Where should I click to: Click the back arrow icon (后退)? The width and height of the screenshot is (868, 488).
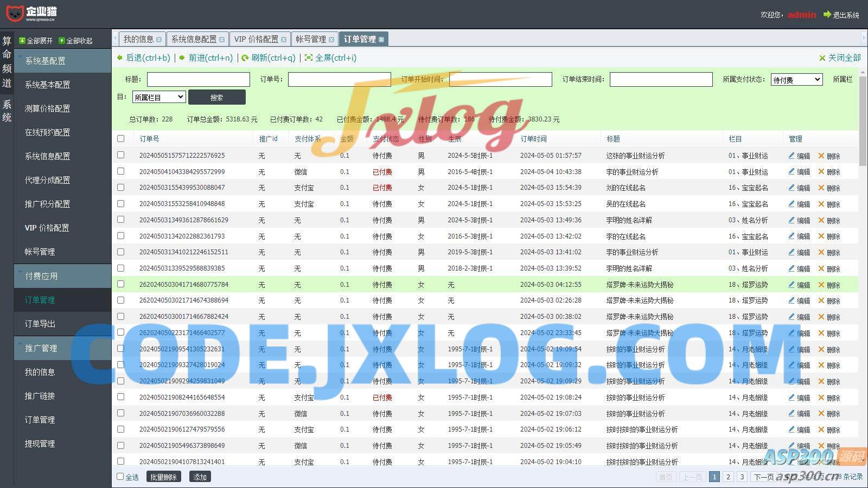pos(120,58)
